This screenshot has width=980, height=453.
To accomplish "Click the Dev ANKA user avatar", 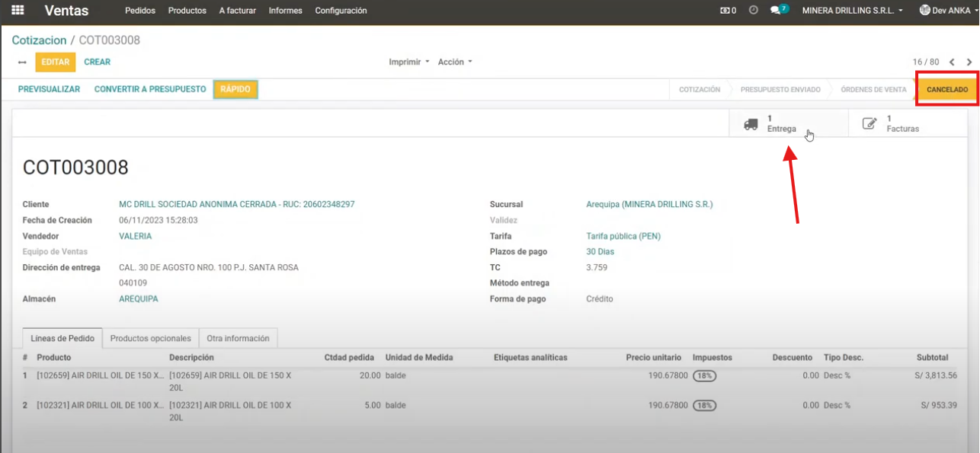I will click(925, 11).
